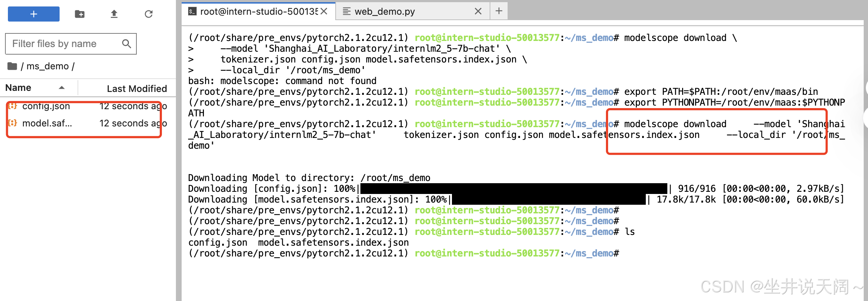The width and height of the screenshot is (868, 301).
Task: Click the '12 seconds ago' value for config.json
Action: pyautogui.click(x=133, y=106)
